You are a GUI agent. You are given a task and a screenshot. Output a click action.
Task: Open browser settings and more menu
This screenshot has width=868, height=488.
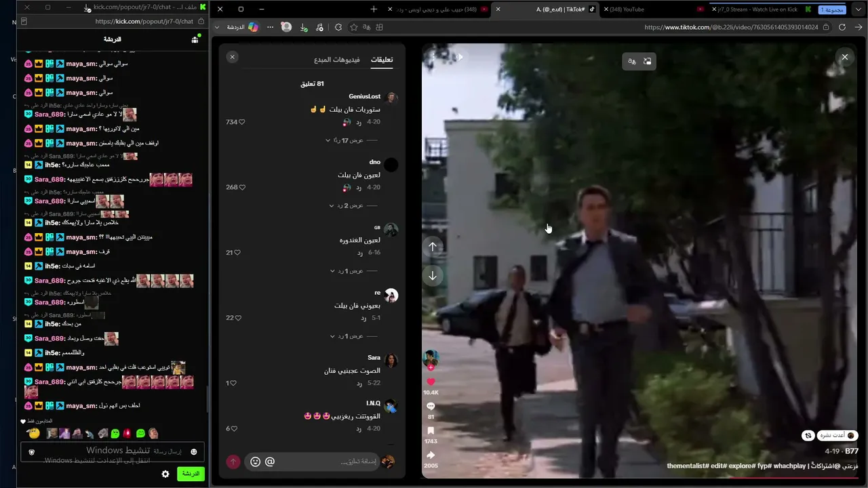pyautogui.click(x=270, y=27)
